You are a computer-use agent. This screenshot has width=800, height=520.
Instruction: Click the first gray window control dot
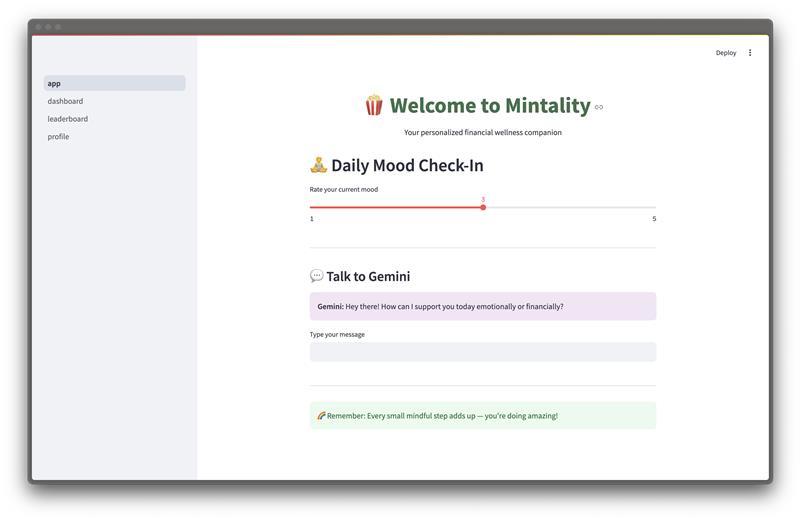[38, 27]
